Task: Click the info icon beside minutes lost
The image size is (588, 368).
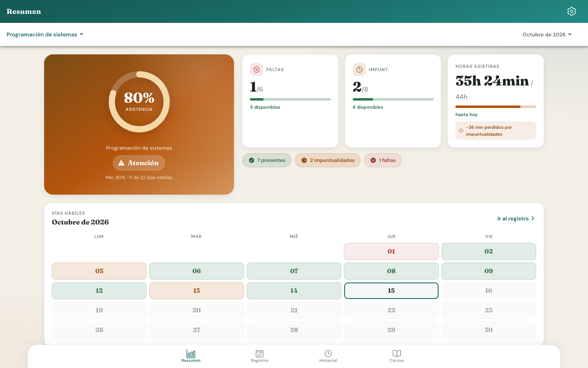Action: pos(461,131)
